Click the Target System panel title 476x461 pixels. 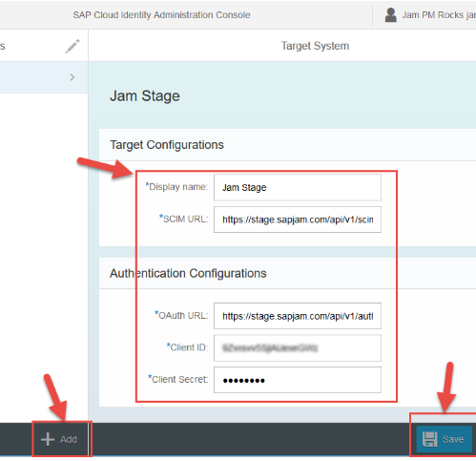pos(315,46)
